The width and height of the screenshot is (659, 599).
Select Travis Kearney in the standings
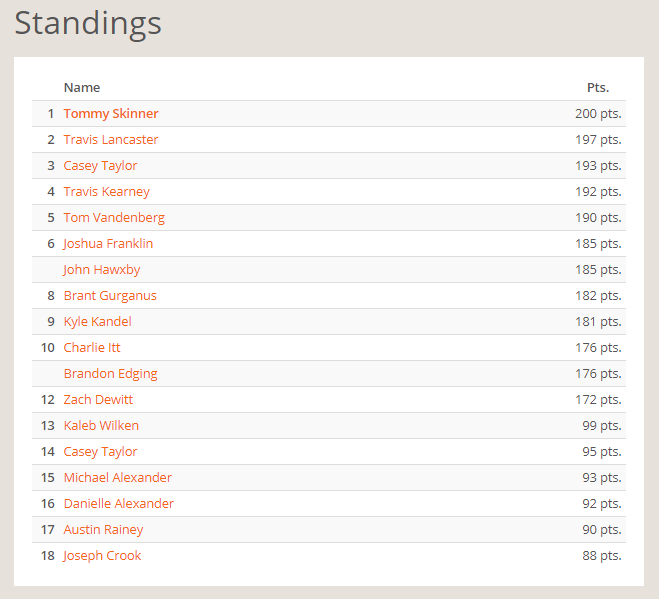[107, 192]
